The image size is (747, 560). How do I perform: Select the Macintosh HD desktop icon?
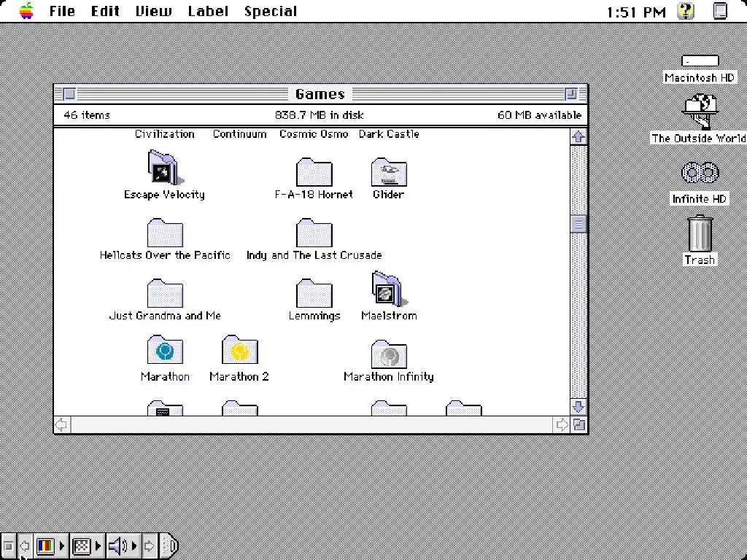pyautogui.click(x=700, y=61)
